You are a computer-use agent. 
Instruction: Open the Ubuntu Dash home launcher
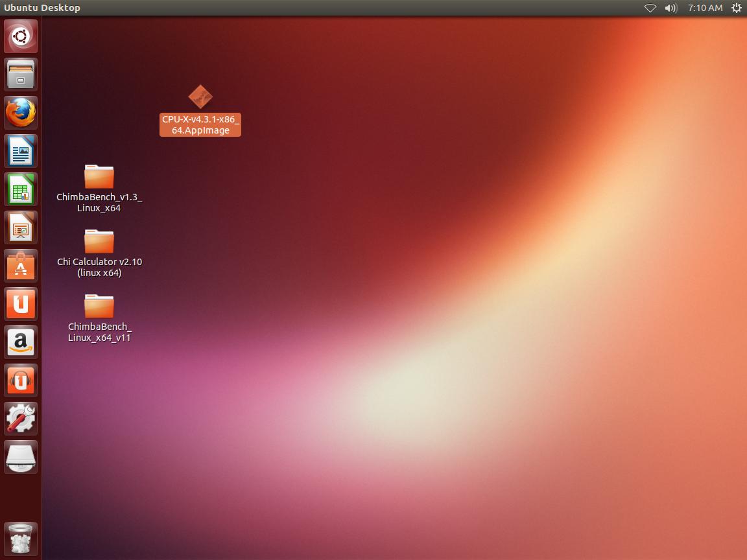click(x=21, y=36)
